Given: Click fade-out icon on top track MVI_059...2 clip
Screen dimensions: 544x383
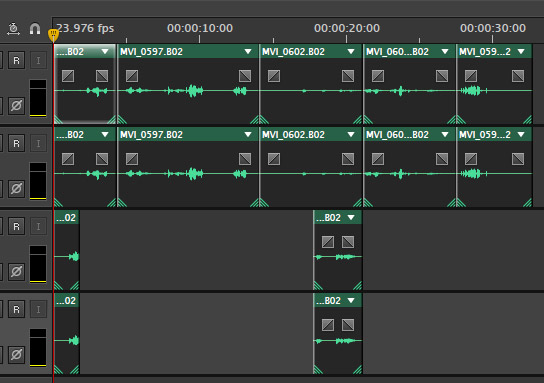Looking at the screenshot, I should pos(518,76).
